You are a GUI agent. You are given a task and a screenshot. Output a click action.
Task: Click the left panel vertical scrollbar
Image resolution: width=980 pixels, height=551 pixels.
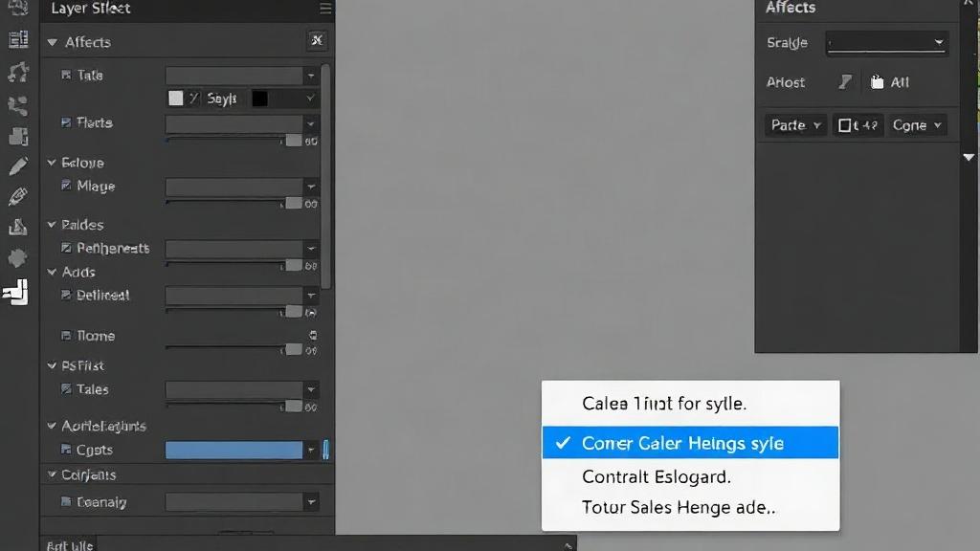[325, 177]
